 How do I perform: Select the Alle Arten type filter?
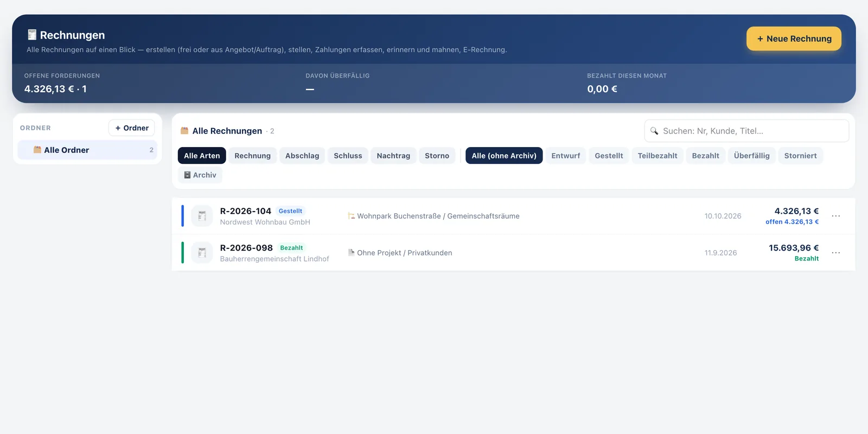pos(202,156)
